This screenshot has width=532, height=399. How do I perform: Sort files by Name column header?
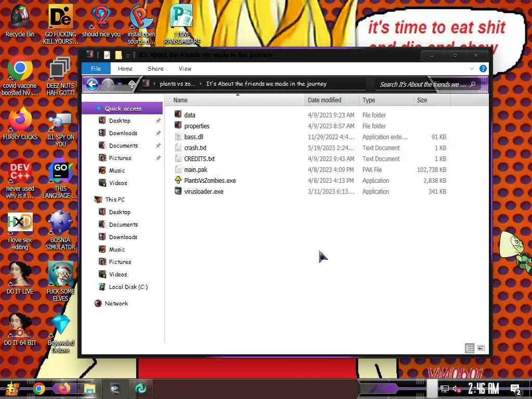coord(234,100)
